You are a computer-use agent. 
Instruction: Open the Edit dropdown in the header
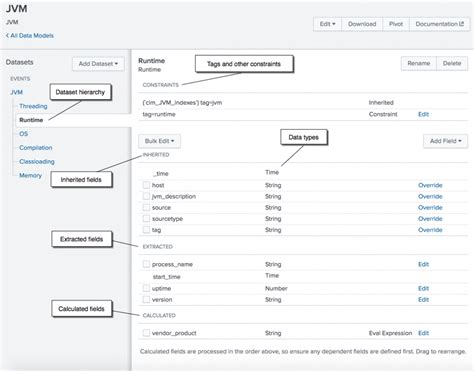tap(327, 24)
